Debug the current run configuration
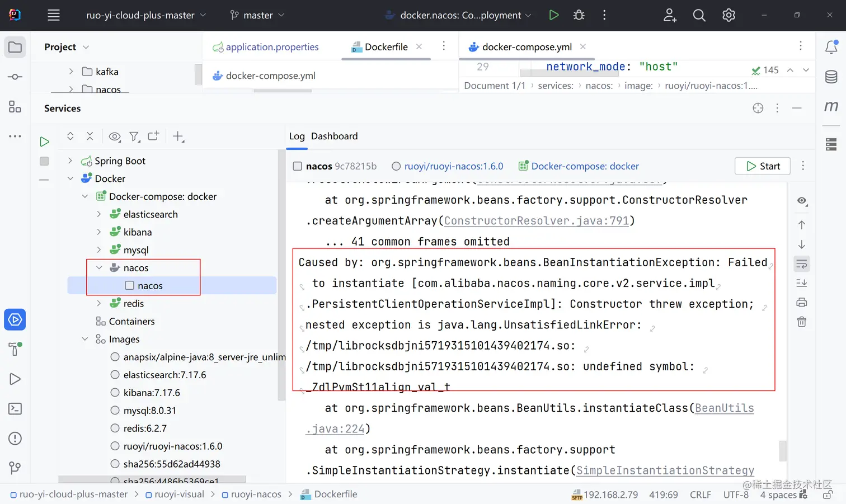846x504 pixels. [x=579, y=15]
